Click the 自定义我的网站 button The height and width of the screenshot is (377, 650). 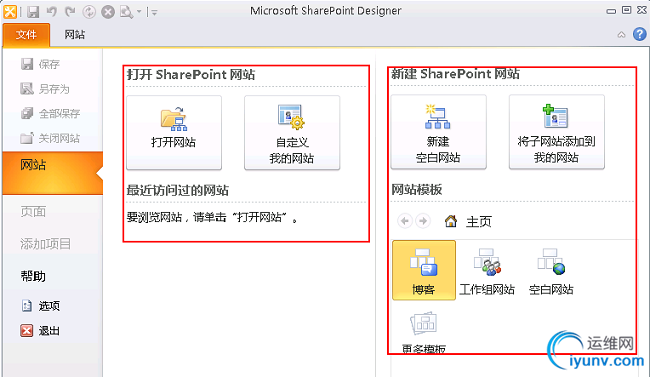click(292, 133)
